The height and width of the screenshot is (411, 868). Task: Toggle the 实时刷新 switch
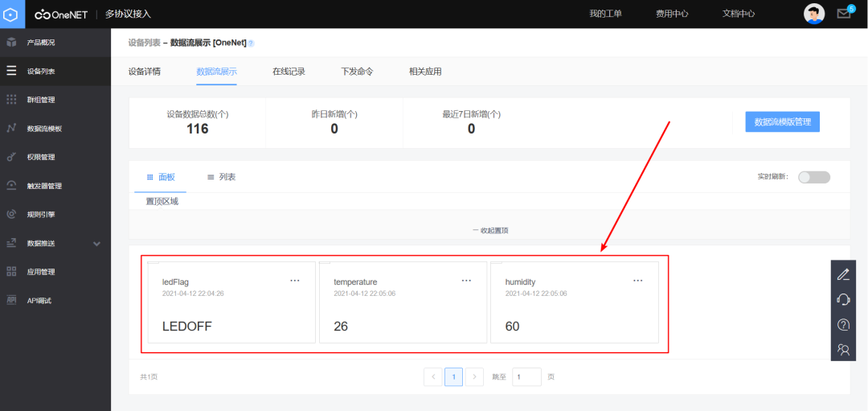tap(813, 177)
